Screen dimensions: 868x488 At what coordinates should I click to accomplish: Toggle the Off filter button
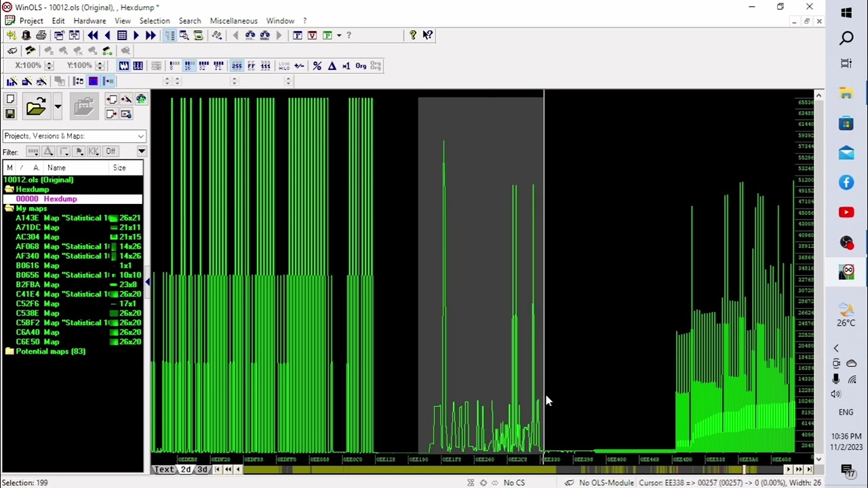coord(111,151)
